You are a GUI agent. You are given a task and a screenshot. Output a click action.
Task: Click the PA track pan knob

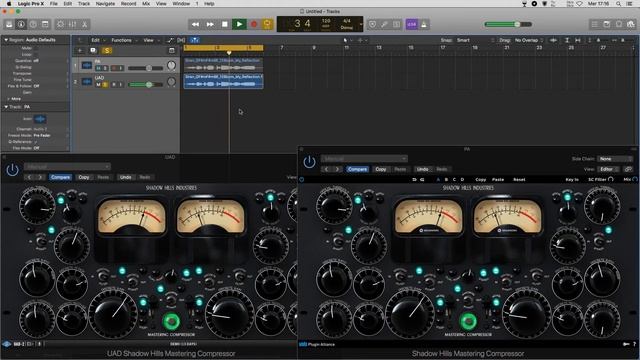pos(171,65)
